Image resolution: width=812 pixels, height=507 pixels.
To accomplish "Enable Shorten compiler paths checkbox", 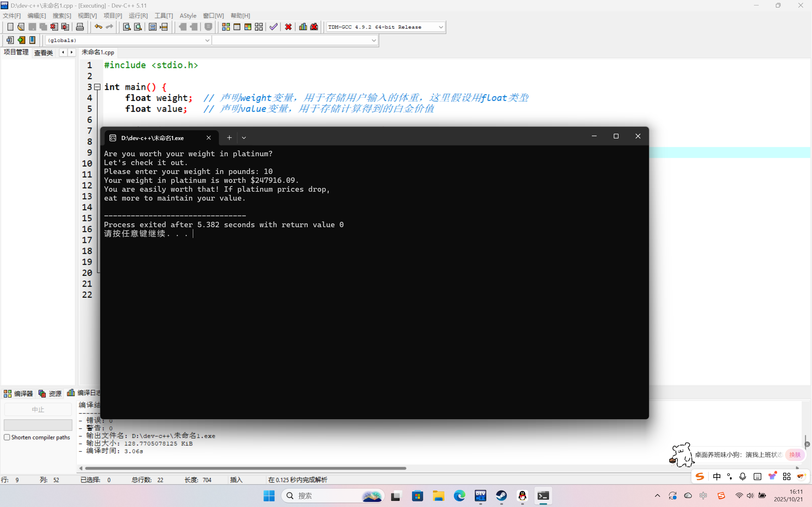I will (7, 437).
